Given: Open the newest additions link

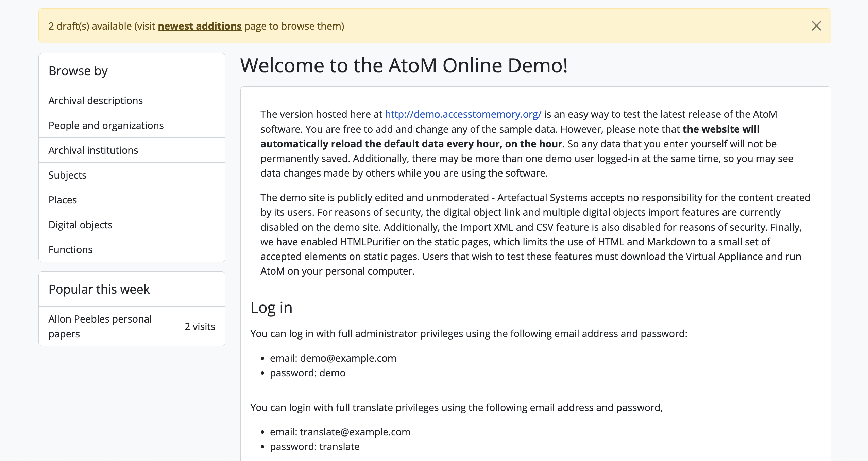Looking at the screenshot, I should point(200,26).
